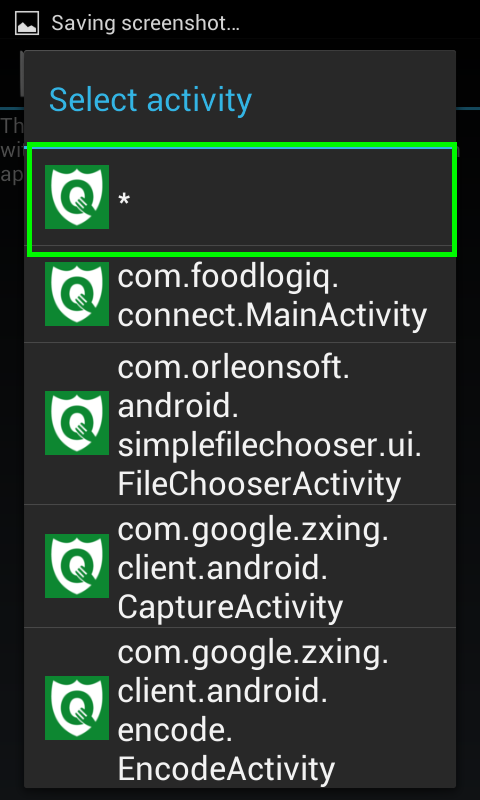480x800 pixels.
Task: Pick the simplefilechooser FileChooserActivity entry
Action: click(240, 423)
